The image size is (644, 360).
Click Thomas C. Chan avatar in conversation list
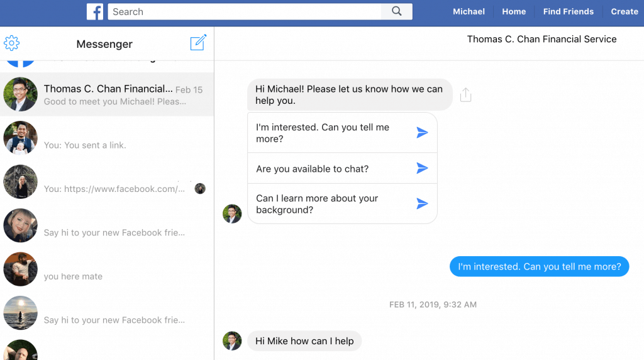tap(21, 94)
